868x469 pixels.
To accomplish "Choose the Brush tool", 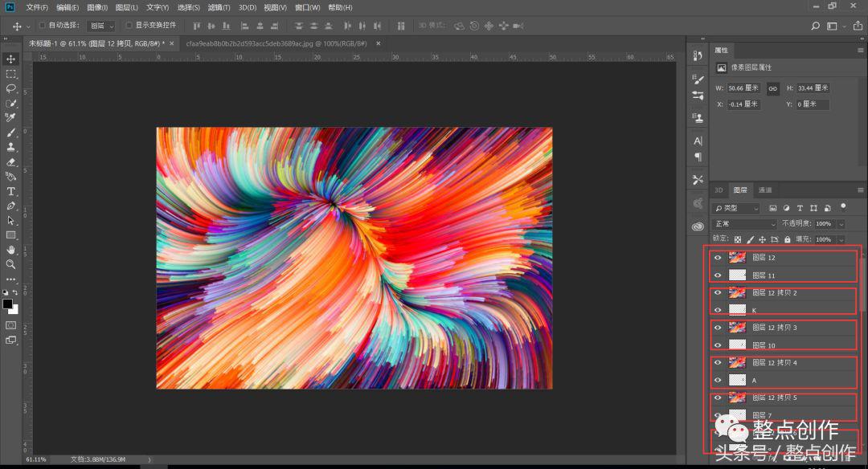I will pyautogui.click(x=11, y=133).
